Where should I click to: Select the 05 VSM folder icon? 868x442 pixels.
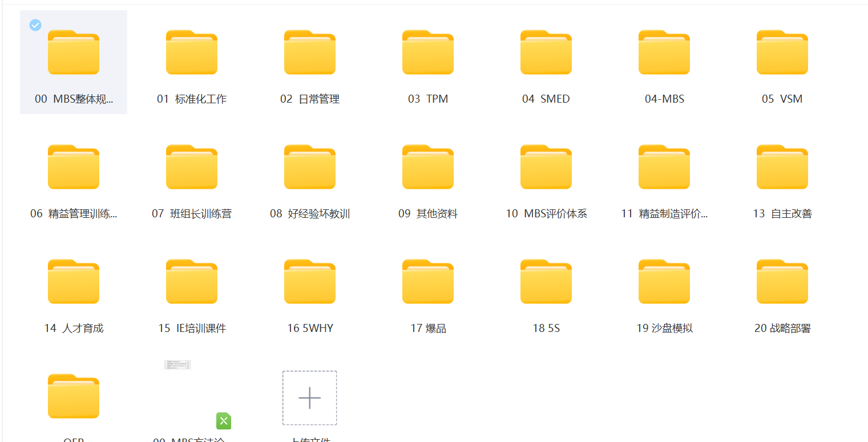click(x=782, y=52)
